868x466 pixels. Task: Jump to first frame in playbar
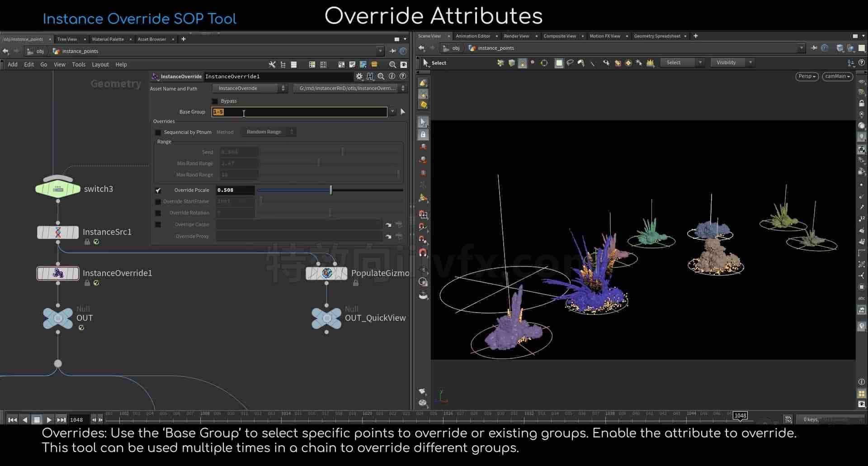pos(13,420)
